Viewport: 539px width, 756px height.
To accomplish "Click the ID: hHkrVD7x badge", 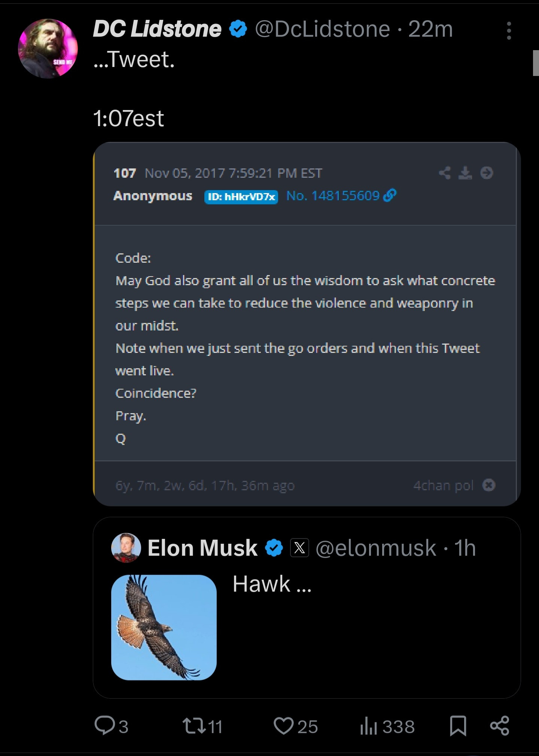I will [241, 196].
